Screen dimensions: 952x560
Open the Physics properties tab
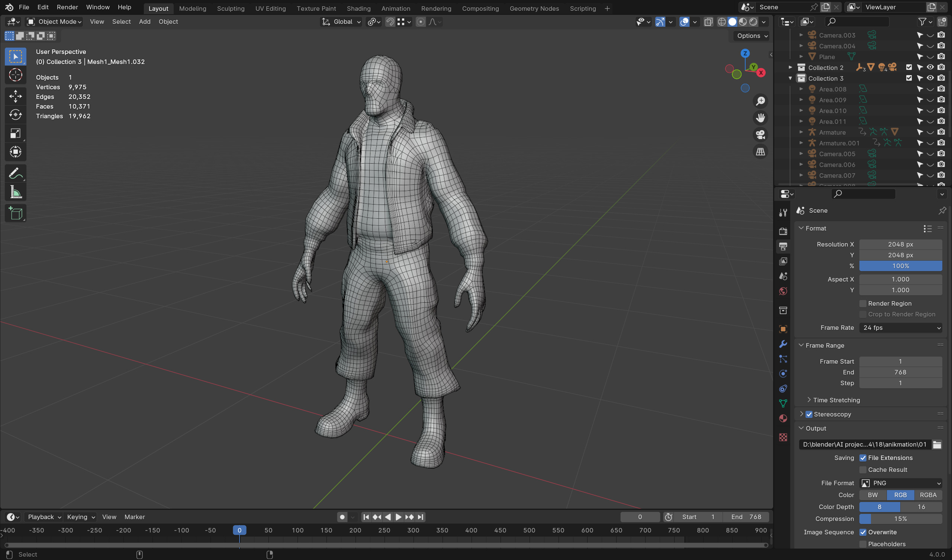pyautogui.click(x=783, y=374)
